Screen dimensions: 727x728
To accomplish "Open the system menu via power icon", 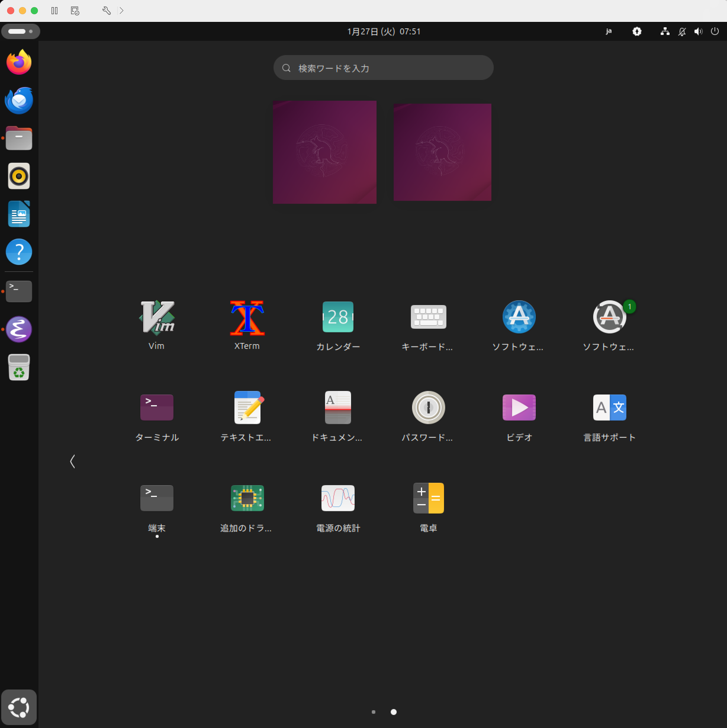I will point(714,31).
